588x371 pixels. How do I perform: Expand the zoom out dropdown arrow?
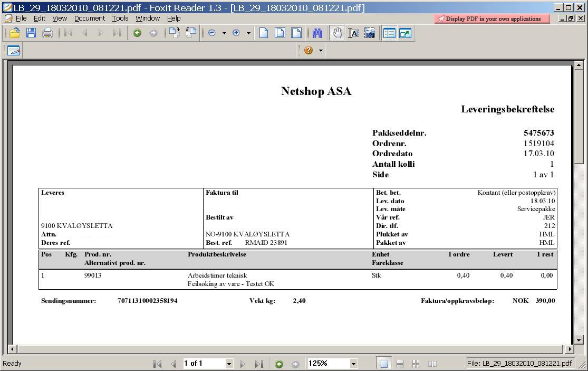tap(224, 33)
